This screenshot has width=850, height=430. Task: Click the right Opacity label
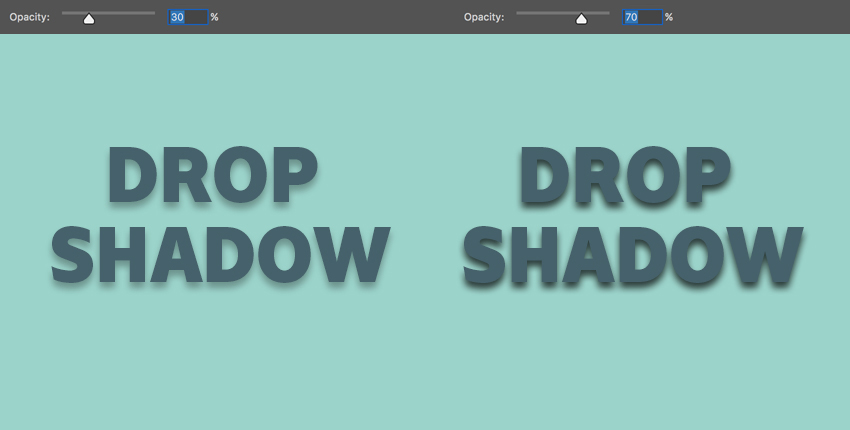[x=484, y=17]
